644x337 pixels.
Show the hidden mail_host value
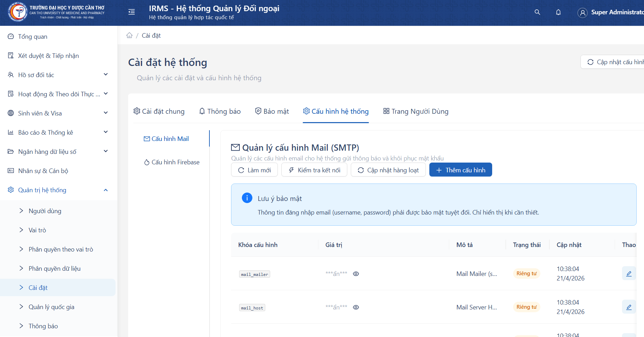pyautogui.click(x=356, y=307)
